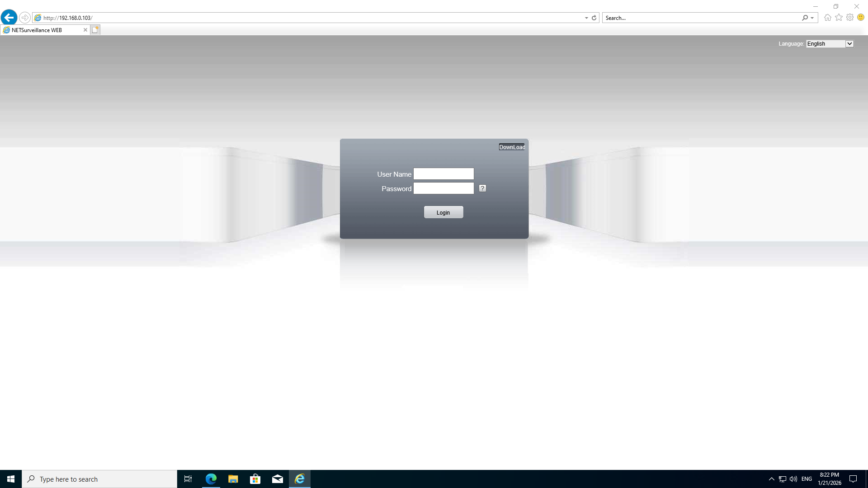
Task: Refresh the page with the reload icon
Action: pyautogui.click(x=594, y=18)
